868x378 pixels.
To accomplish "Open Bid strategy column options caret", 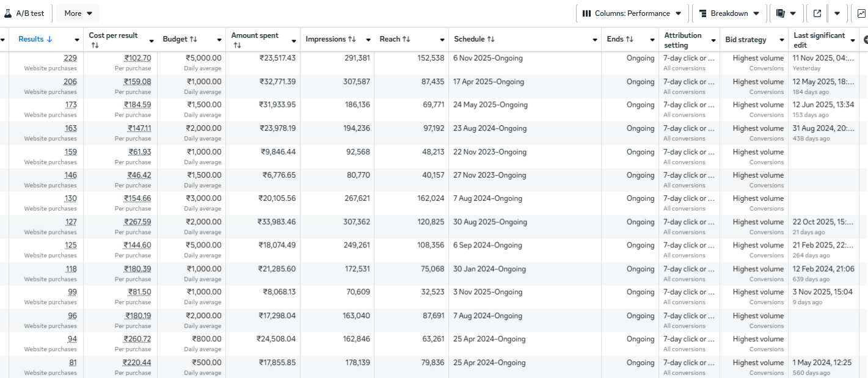I will tap(782, 40).
